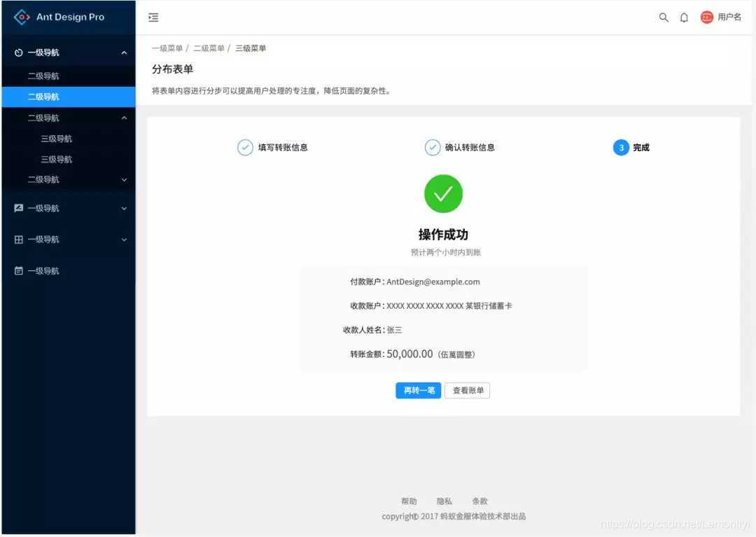Viewport: 756px width, 537px height.
Task: Click the green success checkmark icon
Action: click(443, 193)
